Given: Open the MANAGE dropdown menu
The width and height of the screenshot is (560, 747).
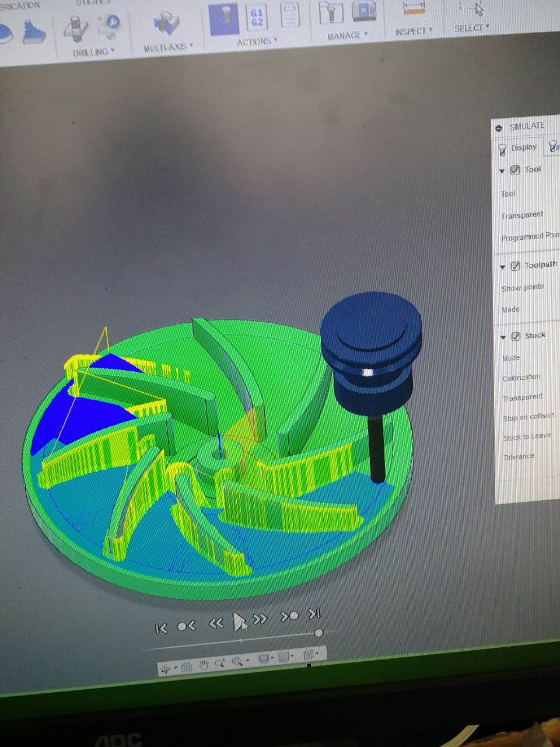Looking at the screenshot, I should coord(348,36).
